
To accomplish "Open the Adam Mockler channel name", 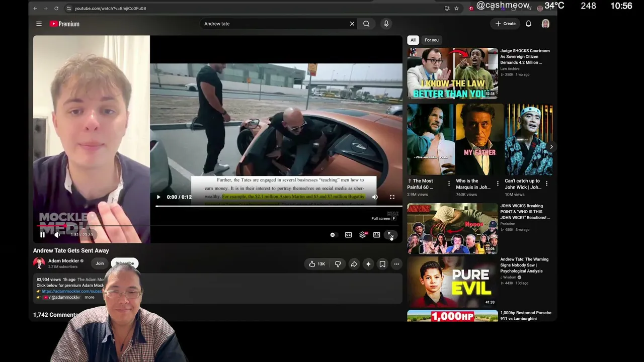I will click(x=63, y=261).
